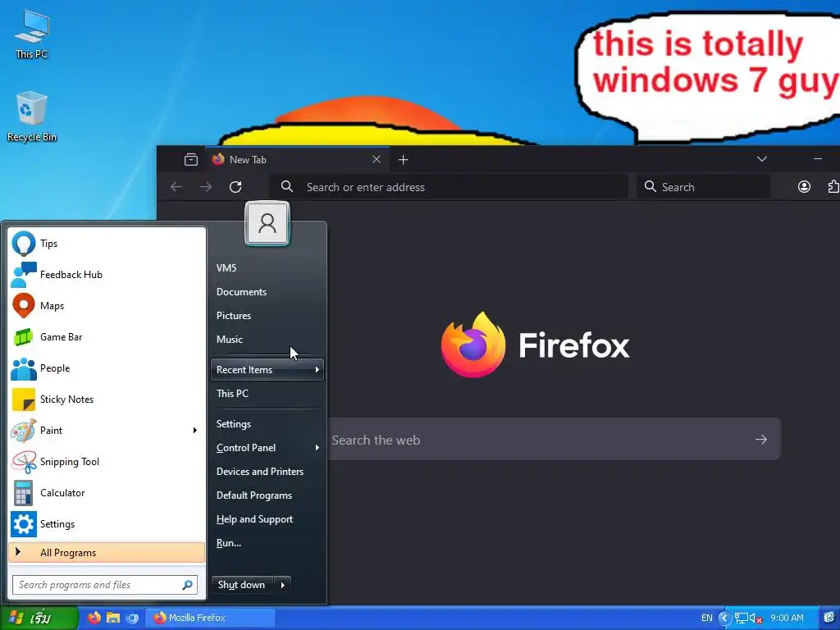Go back in Firefox

point(176,187)
